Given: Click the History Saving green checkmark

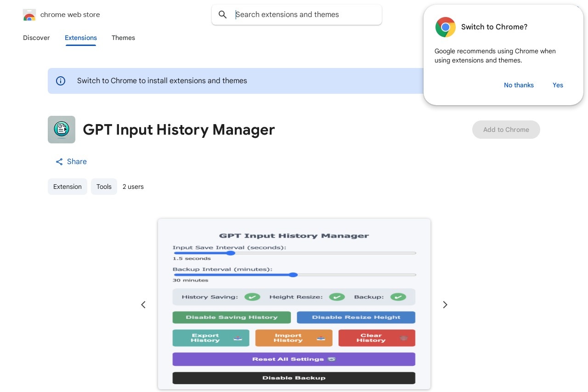Looking at the screenshot, I should point(252,297).
